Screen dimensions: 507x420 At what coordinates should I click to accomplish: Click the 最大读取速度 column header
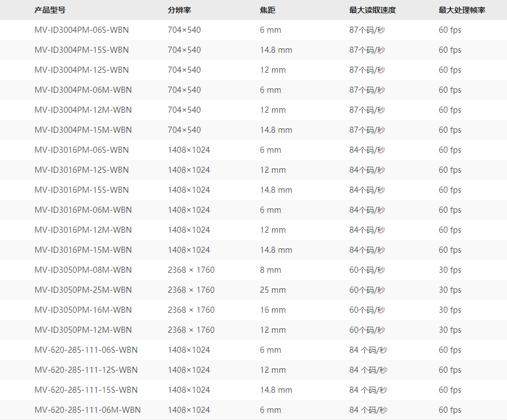(x=372, y=10)
